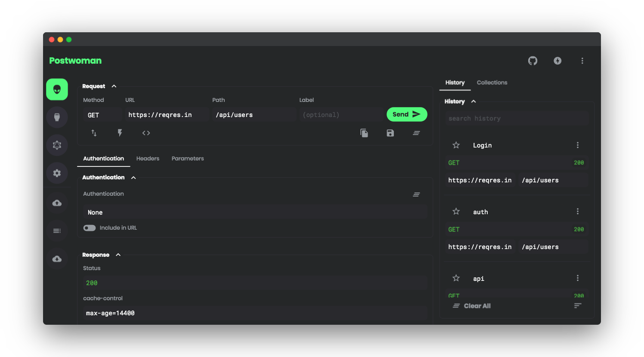This screenshot has width=644, height=357.
Task: Click the cloud upload icon in the sidebar
Action: click(x=57, y=203)
